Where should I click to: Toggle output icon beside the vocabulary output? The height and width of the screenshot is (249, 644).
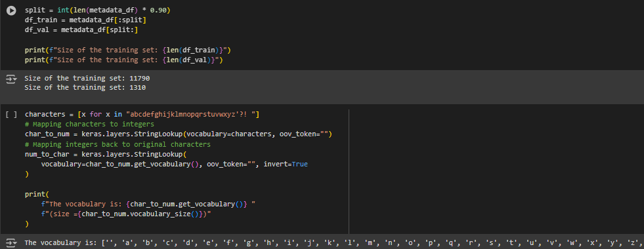(11, 243)
